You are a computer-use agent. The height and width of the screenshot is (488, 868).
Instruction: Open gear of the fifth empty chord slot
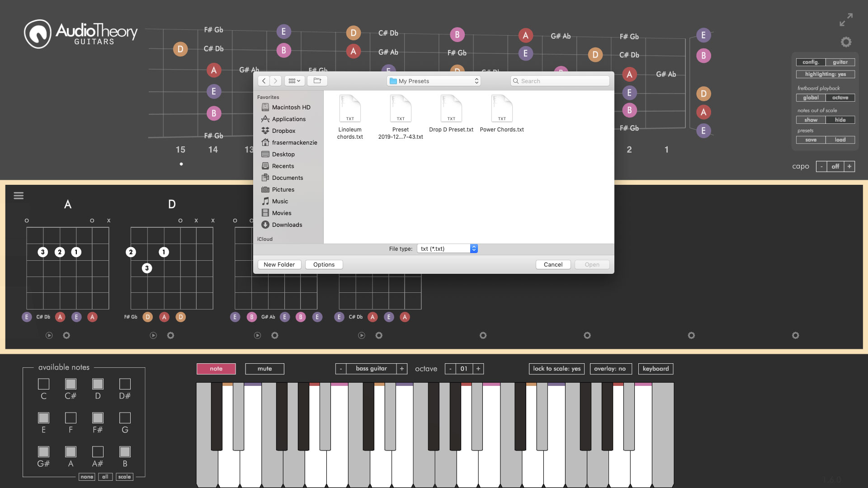click(483, 335)
